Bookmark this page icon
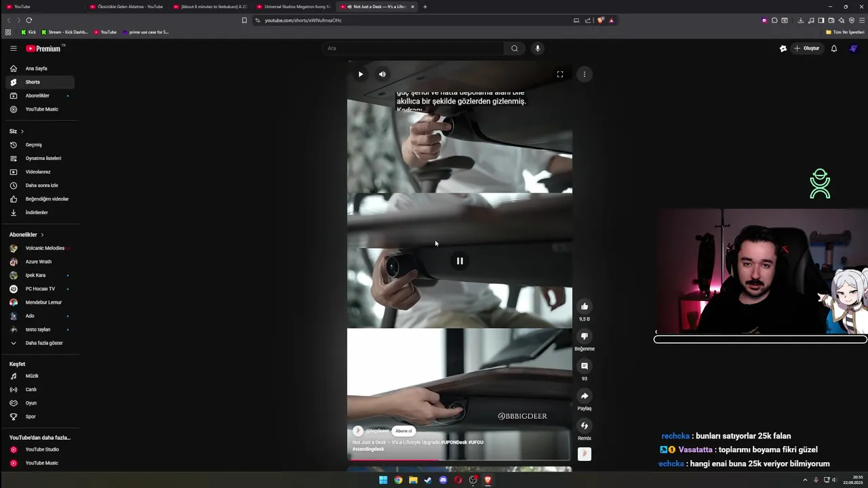This screenshot has height=488, width=868. click(x=244, y=20)
